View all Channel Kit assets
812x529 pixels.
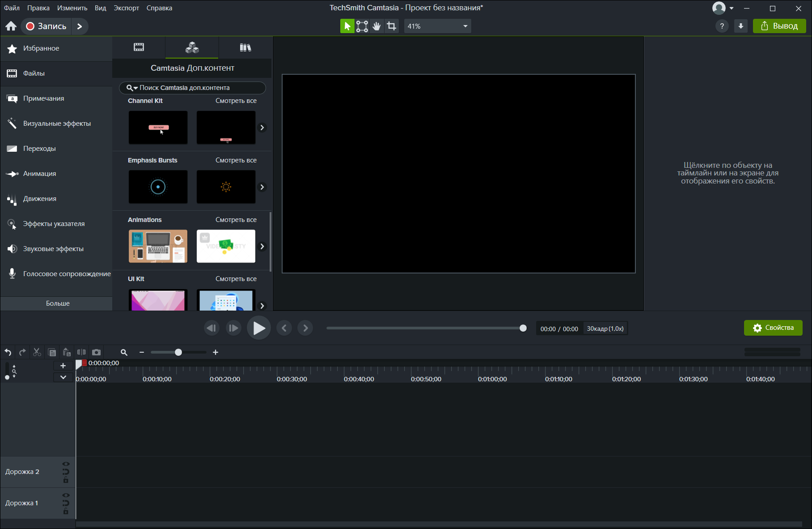point(236,101)
